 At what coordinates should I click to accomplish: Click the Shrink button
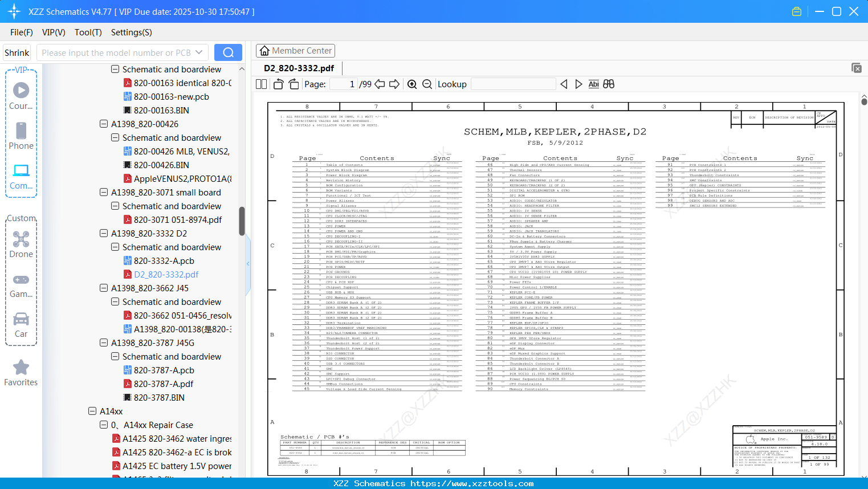(x=17, y=52)
